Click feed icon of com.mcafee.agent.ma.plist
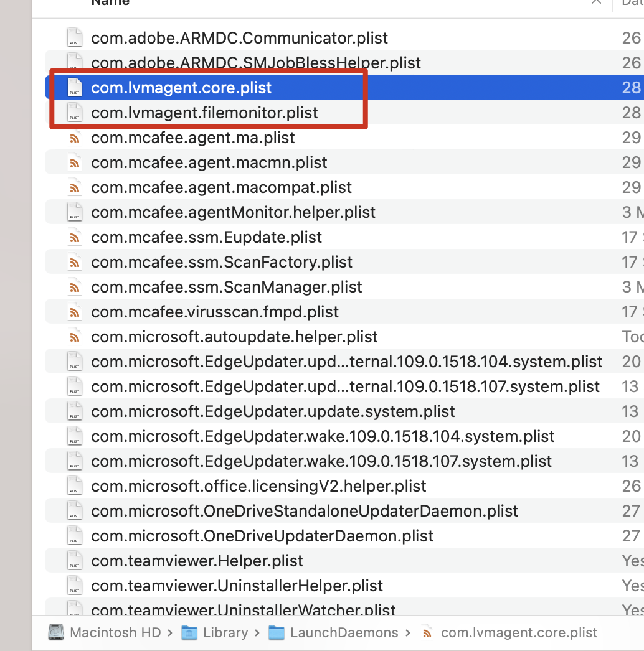Screen dimensions: 644x651 point(75,138)
